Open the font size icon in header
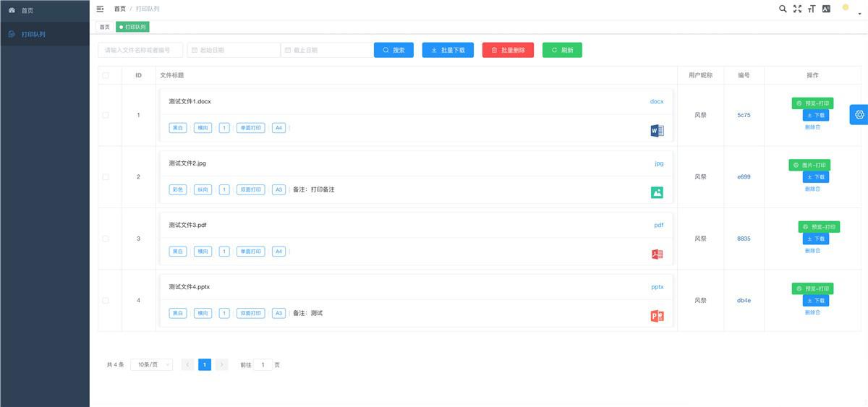Image resolution: width=868 pixels, height=407 pixels. coord(812,9)
